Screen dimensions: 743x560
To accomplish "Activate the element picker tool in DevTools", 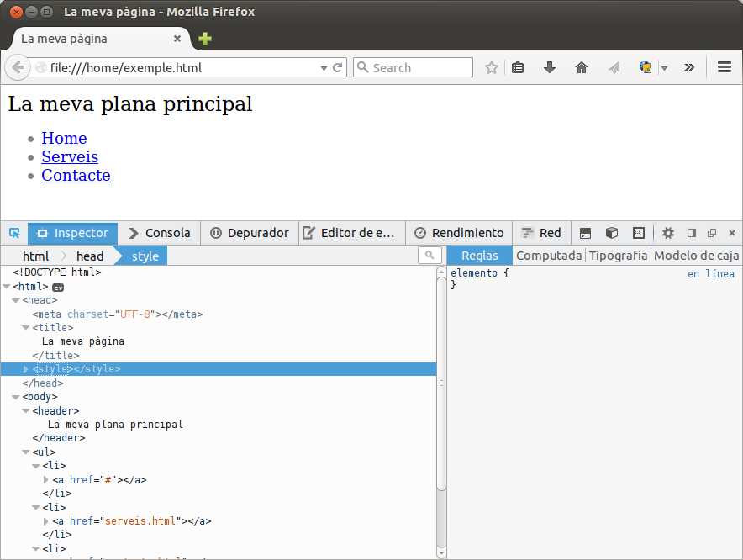I will pos(14,233).
